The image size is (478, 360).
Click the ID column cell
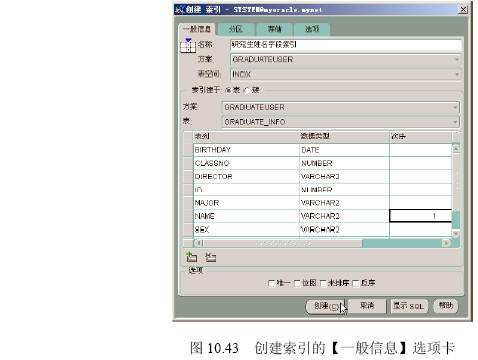click(247, 190)
